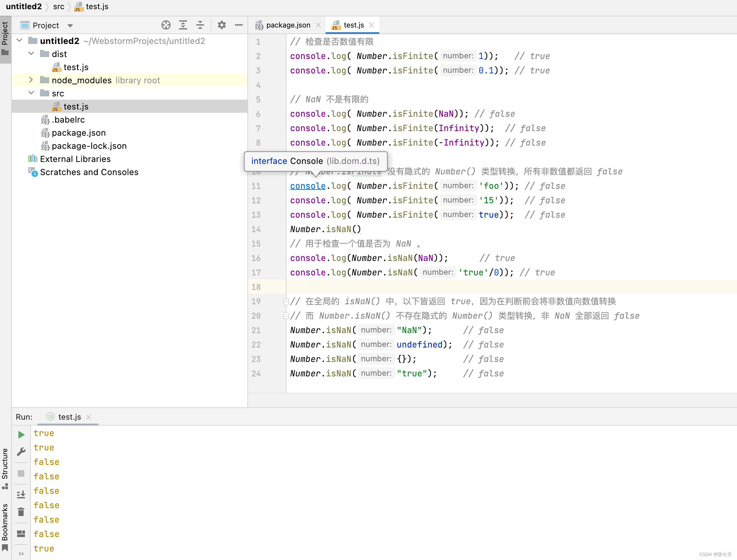Select test.js under the src folder
Viewport: 737px width, 560px height.
point(76,106)
